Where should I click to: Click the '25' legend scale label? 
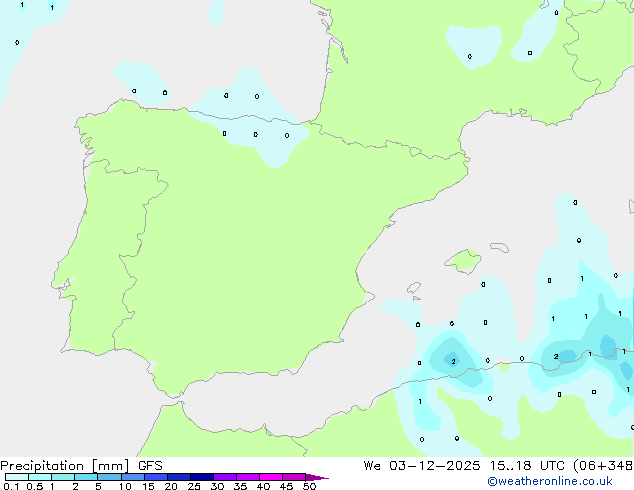(x=194, y=486)
